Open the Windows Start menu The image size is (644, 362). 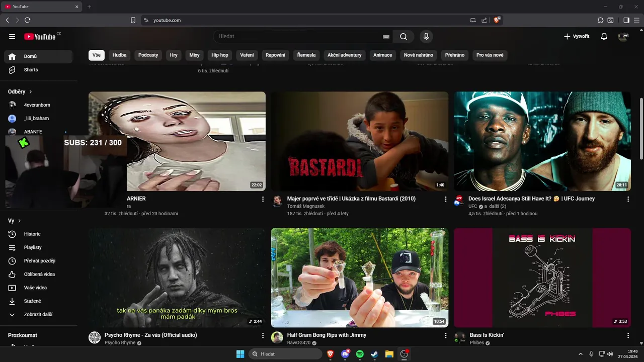click(240, 354)
